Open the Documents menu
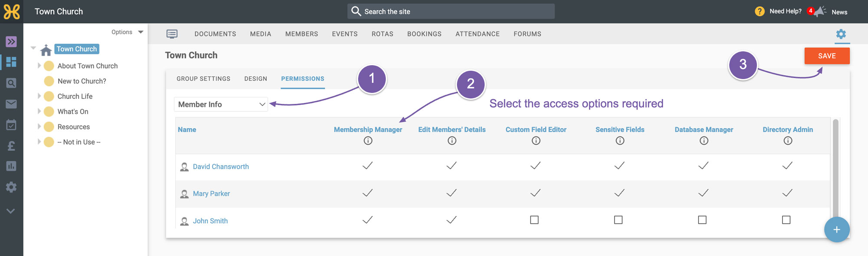The height and width of the screenshot is (256, 868). point(215,34)
